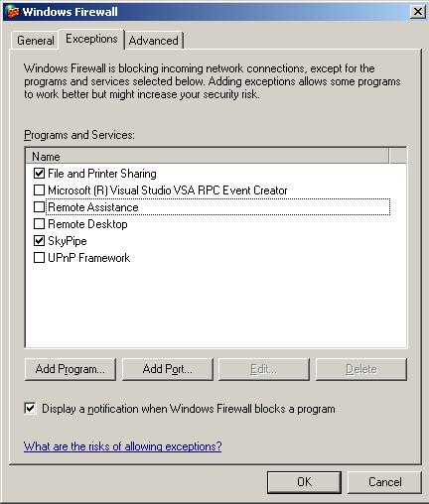Switch to the General tab

pyautogui.click(x=36, y=41)
